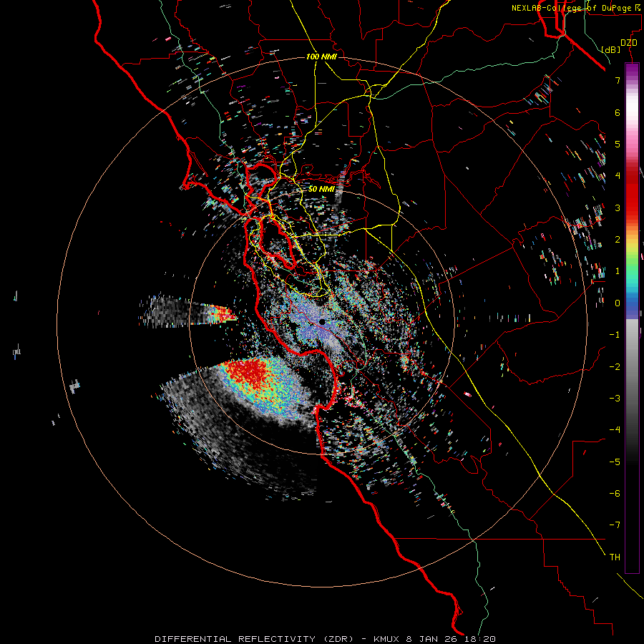Click the "100 NMI" range ring label
This screenshot has width=644, height=644.
[x=321, y=57]
